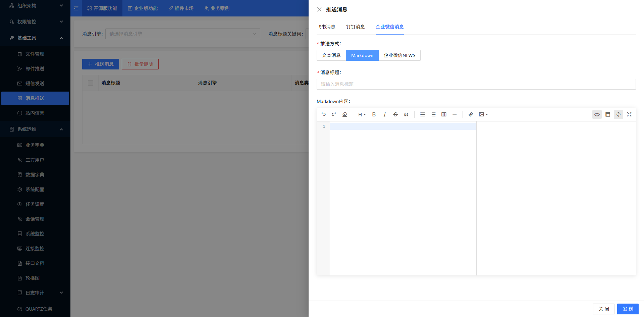Viewport: 644px width, 317px height.
Task: Open 业务案例 top tab
Action: 217,8
